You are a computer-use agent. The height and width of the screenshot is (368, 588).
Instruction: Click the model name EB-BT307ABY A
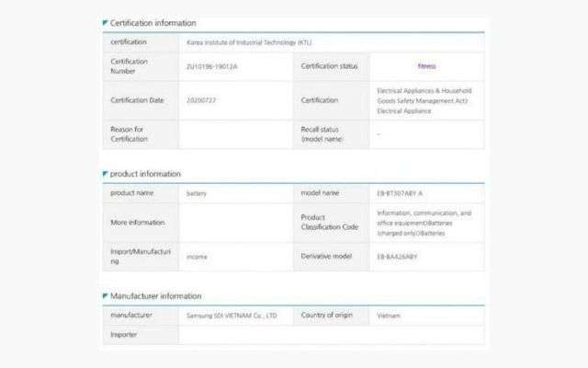pyautogui.click(x=400, y=193)
